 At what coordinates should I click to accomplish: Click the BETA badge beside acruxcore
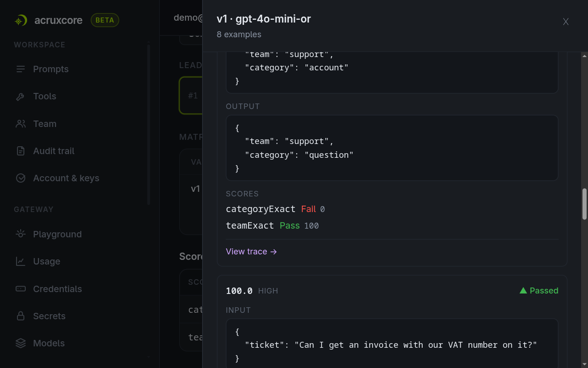point(105,20)
